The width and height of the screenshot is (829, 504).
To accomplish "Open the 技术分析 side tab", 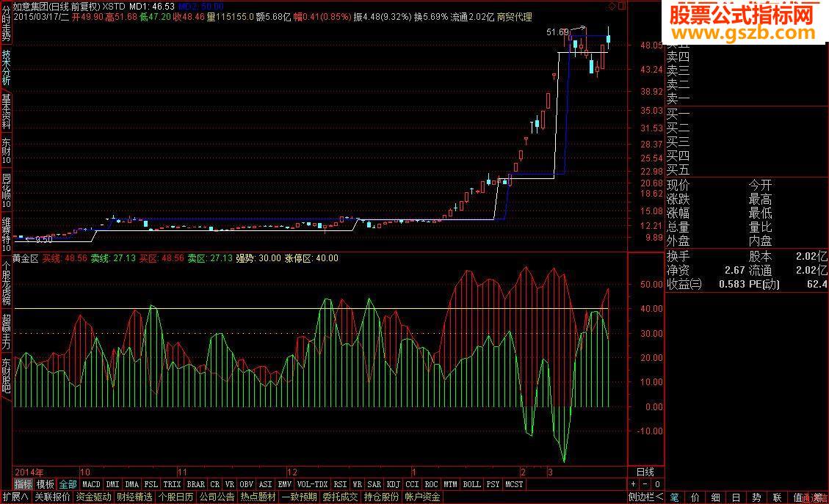I will click(7, 67).
